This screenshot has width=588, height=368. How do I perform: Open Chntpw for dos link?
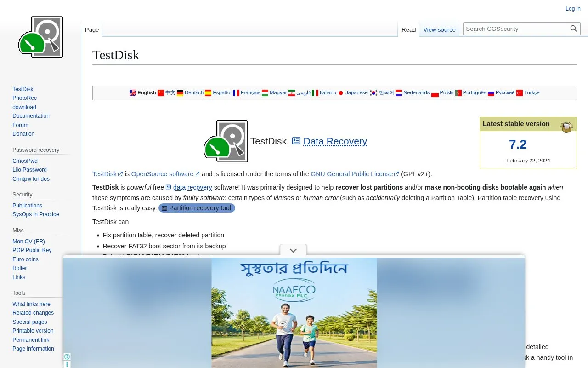[x=31, y=179]
